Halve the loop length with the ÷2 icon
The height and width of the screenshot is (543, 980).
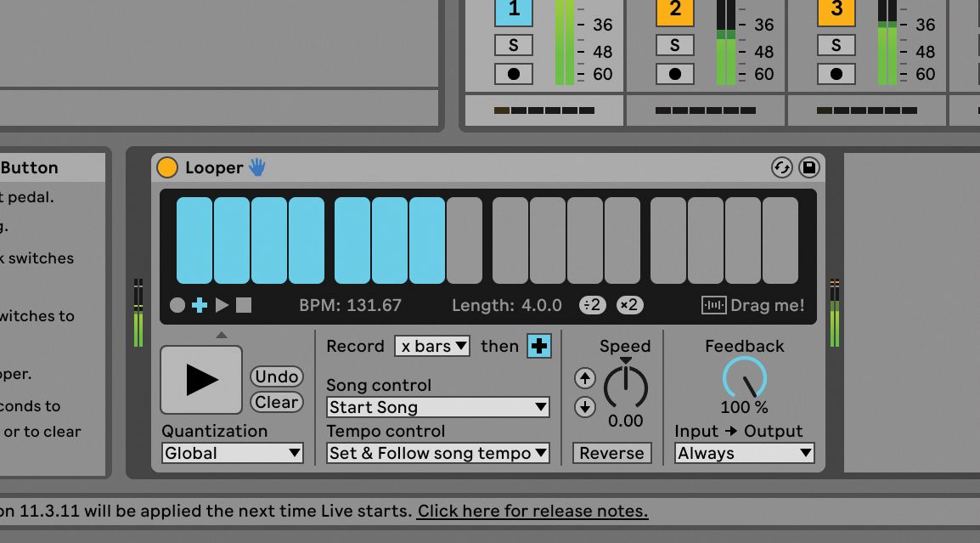(592, 304)
